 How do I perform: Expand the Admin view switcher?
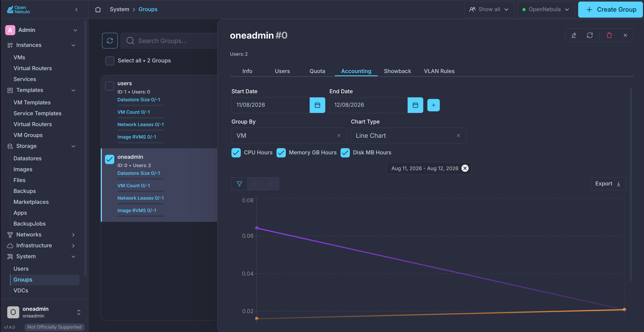(75, 30)
